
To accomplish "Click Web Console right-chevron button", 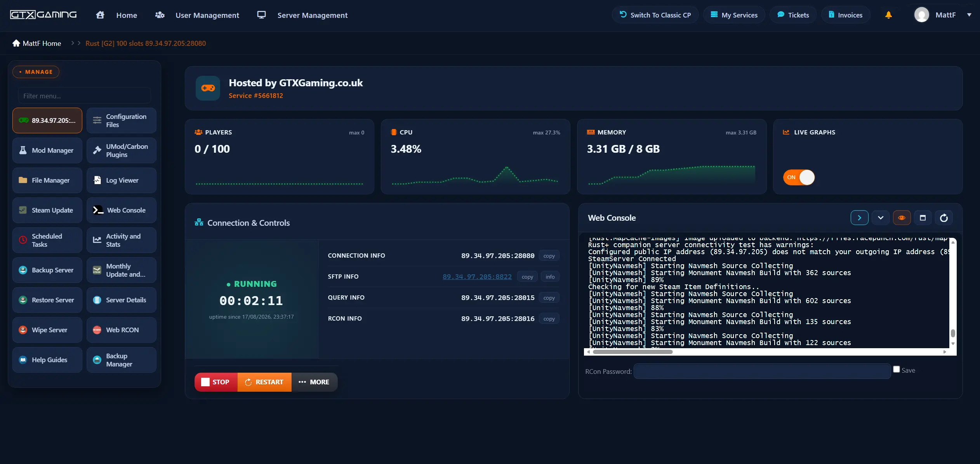I will (x=859, y=218).
